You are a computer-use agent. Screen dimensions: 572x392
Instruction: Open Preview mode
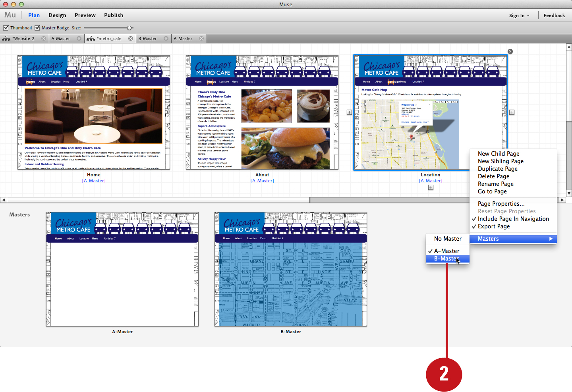(x=85, y=15)
